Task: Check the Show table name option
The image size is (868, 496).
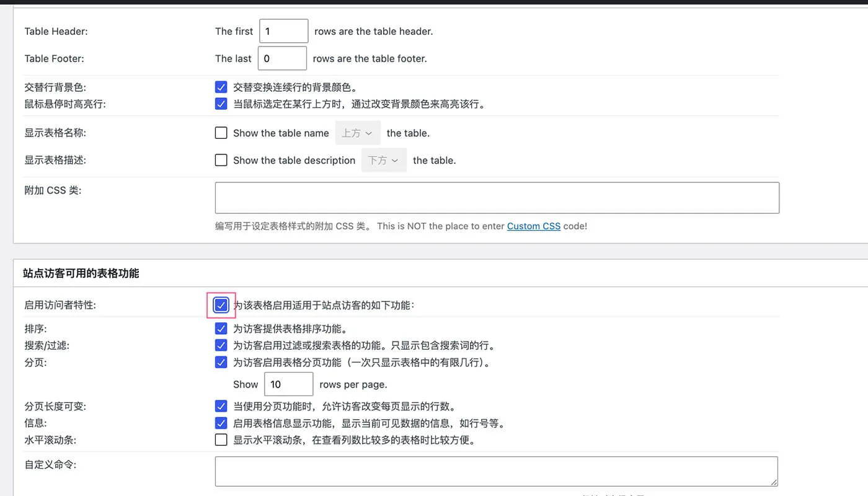Action: tap(221, 133)
